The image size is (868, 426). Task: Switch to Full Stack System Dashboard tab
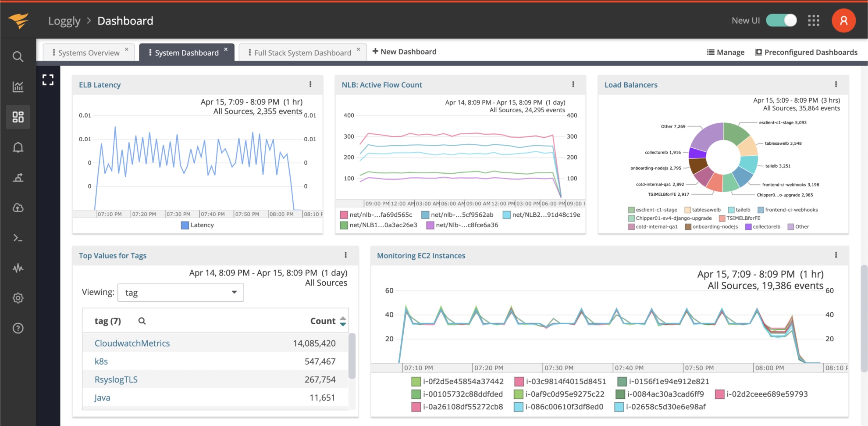pyautogui.click(x=302, y=53)
